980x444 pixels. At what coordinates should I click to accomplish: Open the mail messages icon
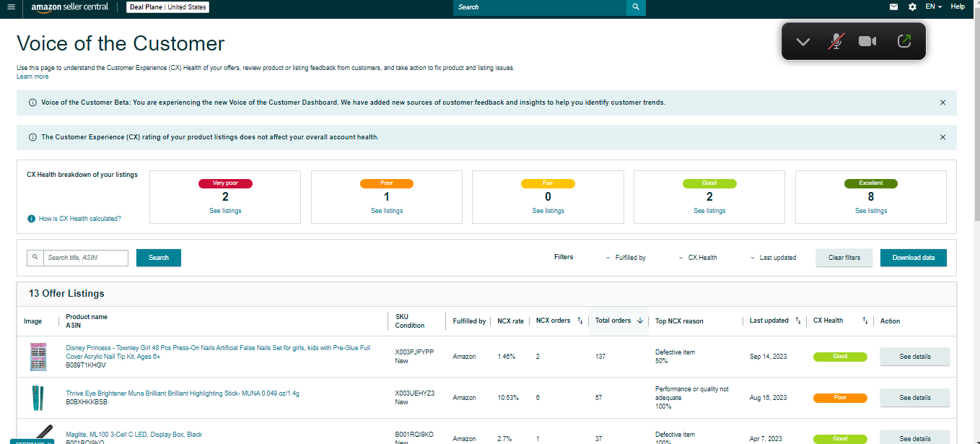point(893,6)
